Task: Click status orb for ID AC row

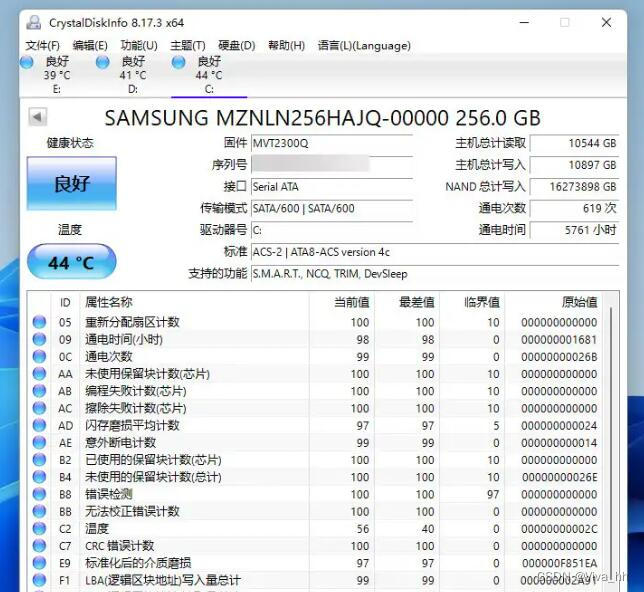Action: point(39,408)
